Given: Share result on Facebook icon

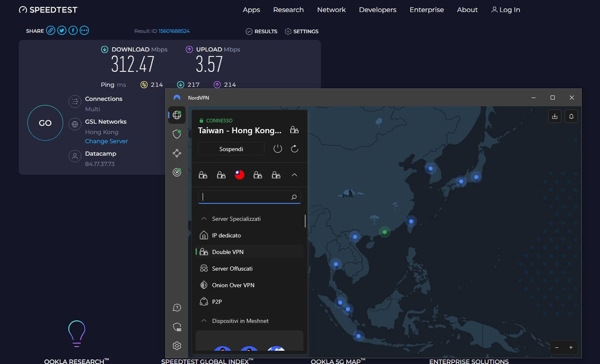Looking at the screenshot, I should click(73, 30).
